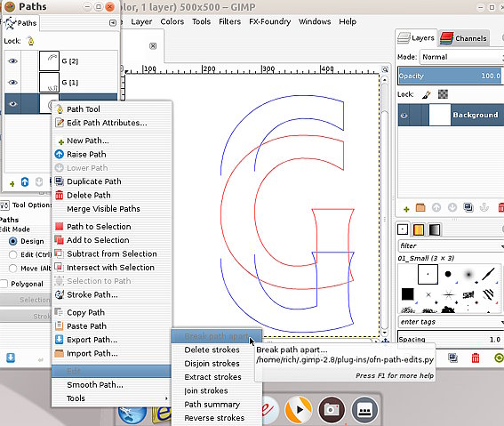Select Intersect with Selection entry
The height and width of the screenshot is (426, 504).
pos(111,268)
